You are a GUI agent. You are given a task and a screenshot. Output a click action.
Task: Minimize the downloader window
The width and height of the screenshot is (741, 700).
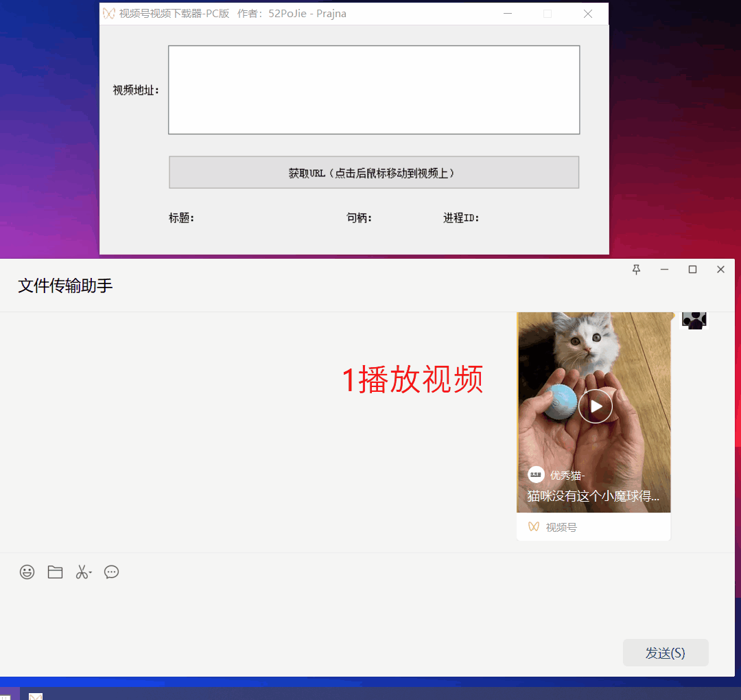pyautogui.click(x=508, y=14)
